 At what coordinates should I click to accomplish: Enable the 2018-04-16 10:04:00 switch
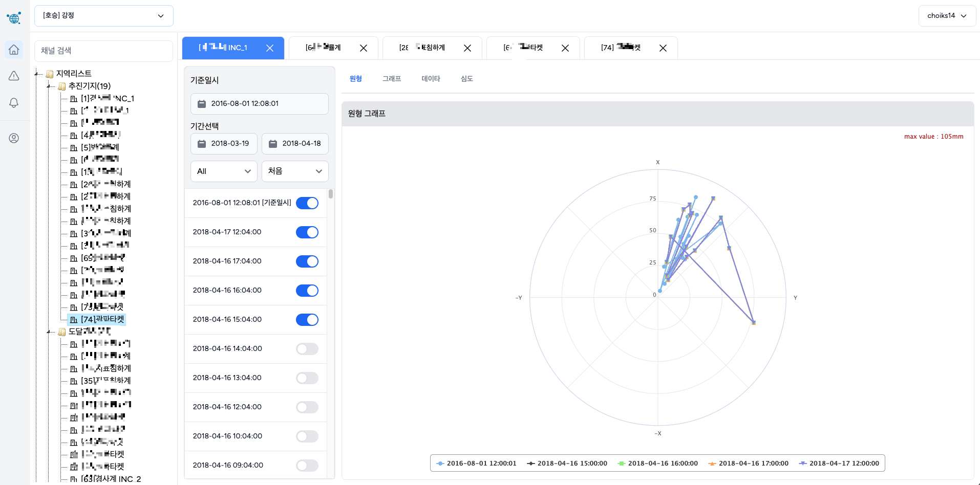click(x=307, y=436)
